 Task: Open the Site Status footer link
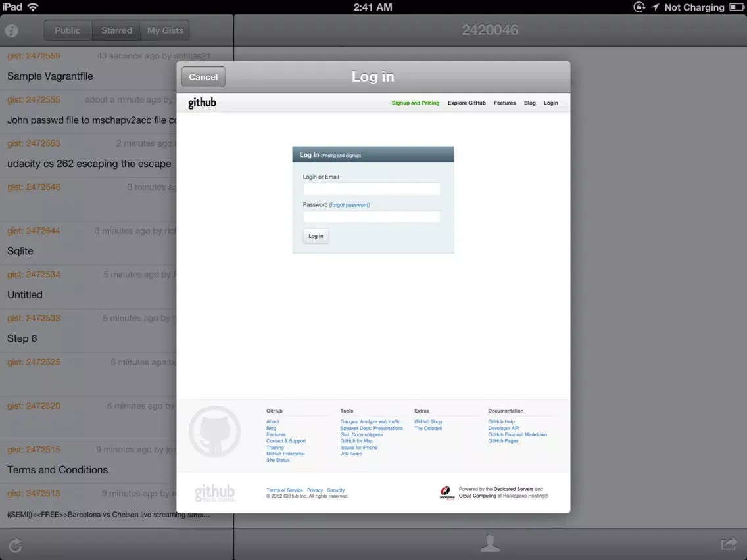pos(277,461)
